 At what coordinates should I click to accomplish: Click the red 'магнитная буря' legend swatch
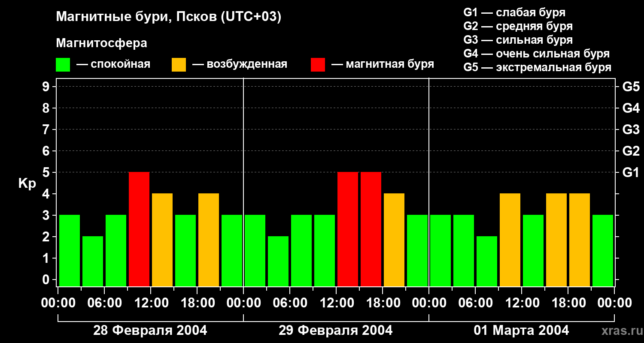pos(318,65)
